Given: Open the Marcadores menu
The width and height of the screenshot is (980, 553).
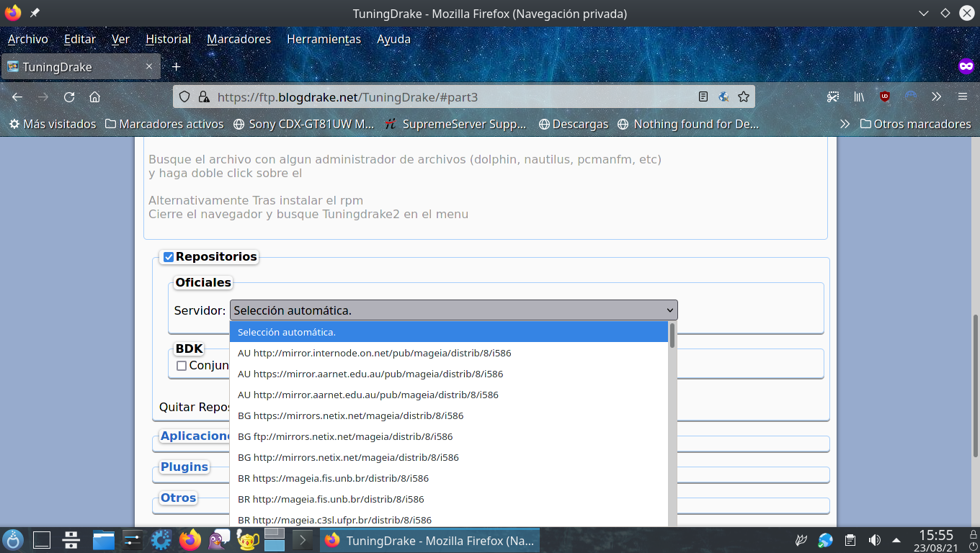Looking at the screenshot, I should (x=239, y=39).
